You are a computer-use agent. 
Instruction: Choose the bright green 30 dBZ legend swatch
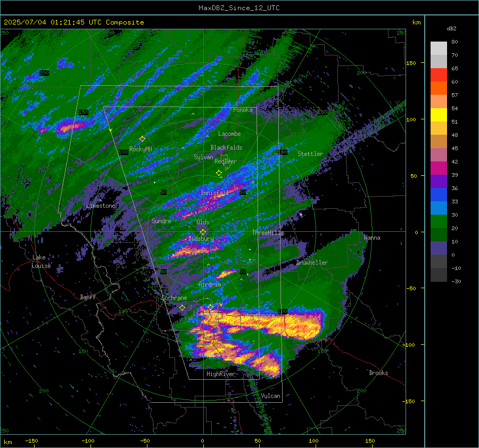click(439, 221)
